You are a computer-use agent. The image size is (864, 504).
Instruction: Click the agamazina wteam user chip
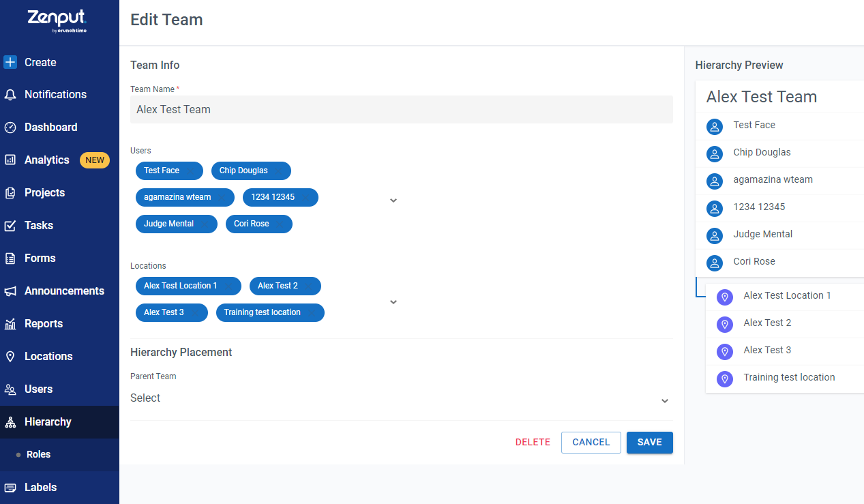point(185,197)
